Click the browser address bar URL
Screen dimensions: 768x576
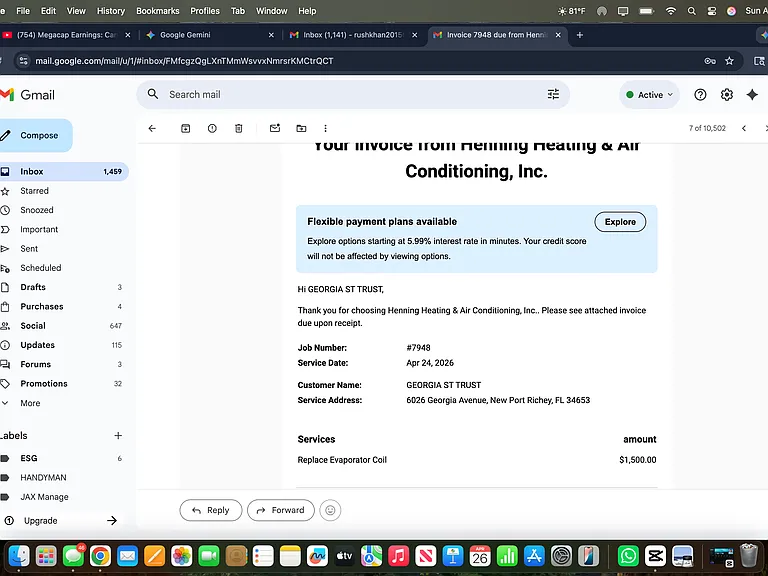(x=184, y=61)
